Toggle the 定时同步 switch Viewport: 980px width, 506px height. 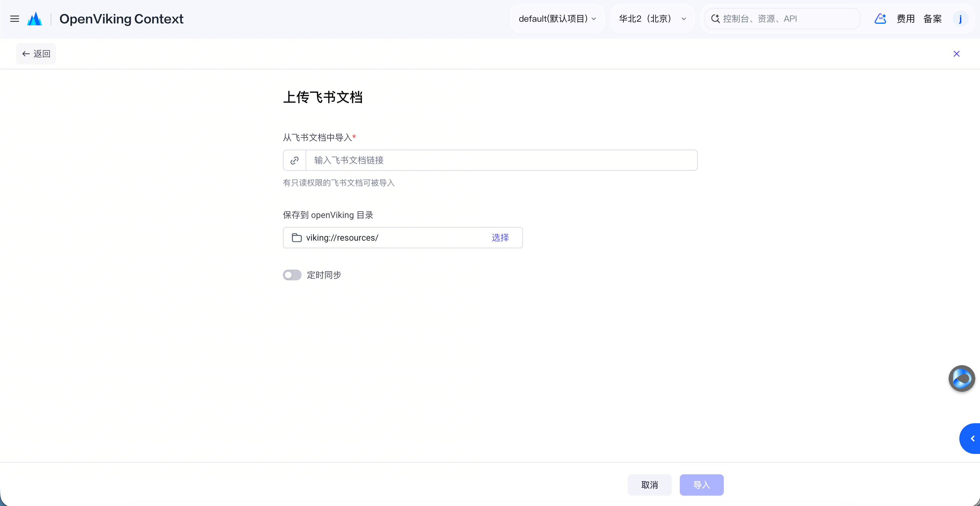coord(292,275)
